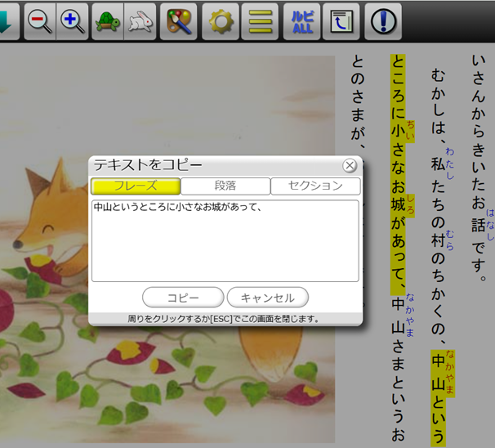Click the zoom in magnifier icon

click(73, 22)
